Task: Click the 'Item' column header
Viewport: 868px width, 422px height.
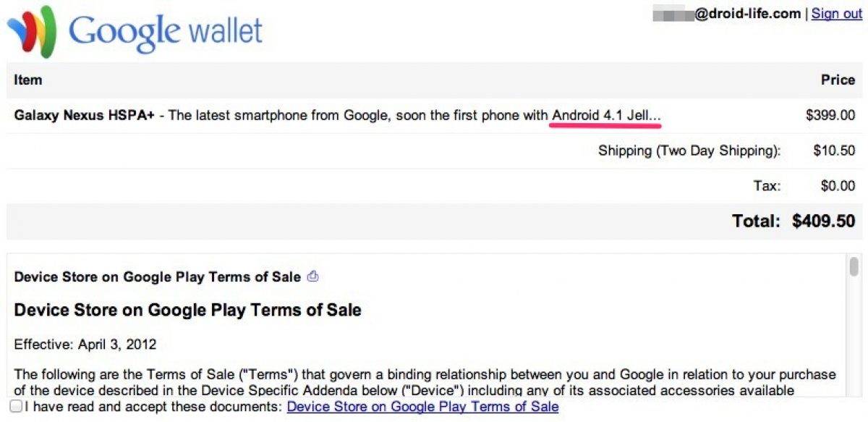Action: (x=28, y=80)
